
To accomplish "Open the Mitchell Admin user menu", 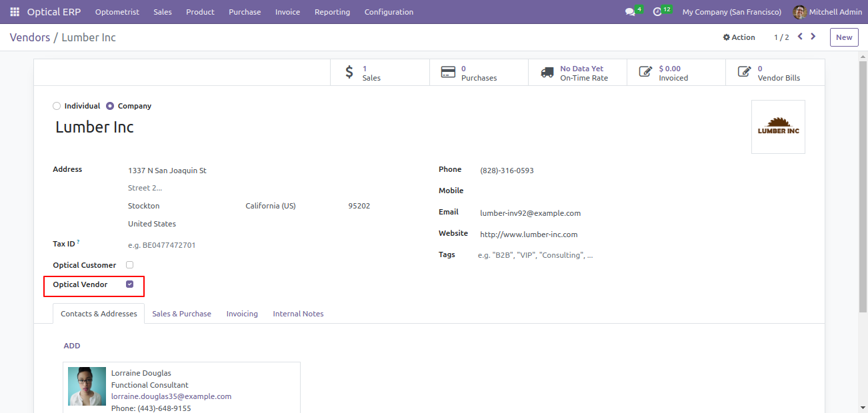I will click(x=827, y=12).
